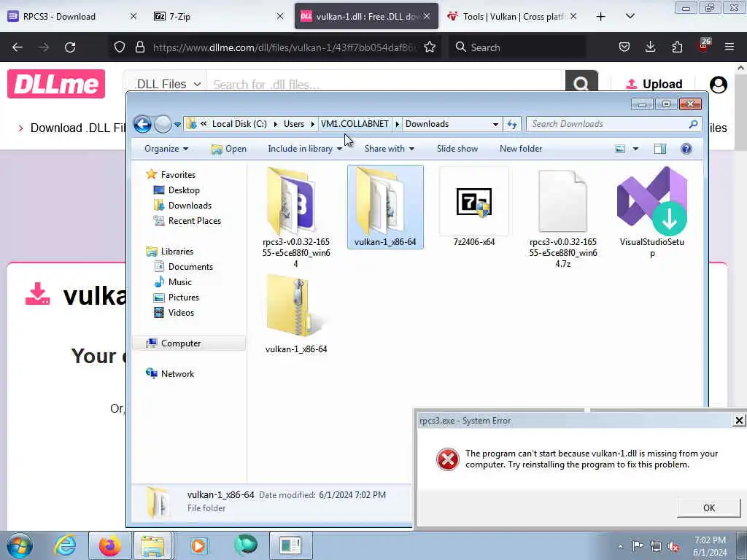Open DLLme user account icon
747x560 pixels.
[x=719, y=85]
